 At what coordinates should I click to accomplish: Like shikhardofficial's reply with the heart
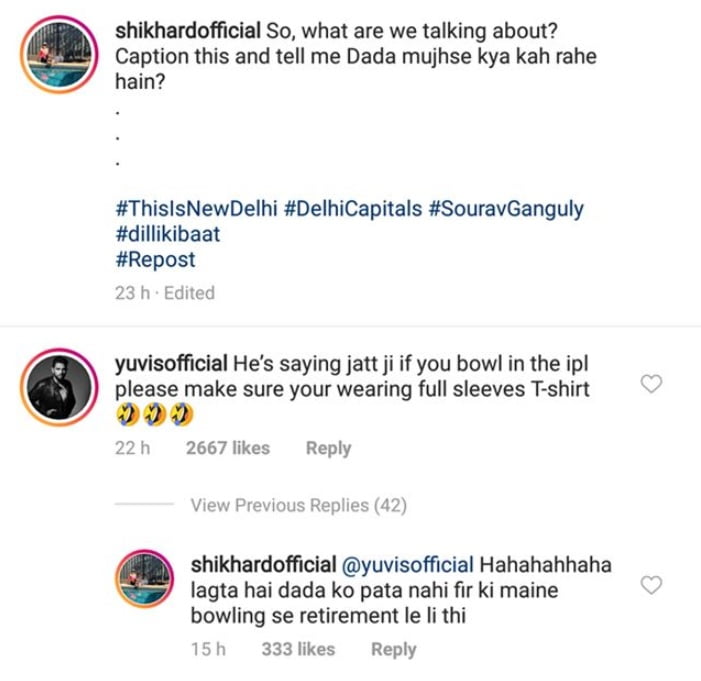click(x=651, y=586)
